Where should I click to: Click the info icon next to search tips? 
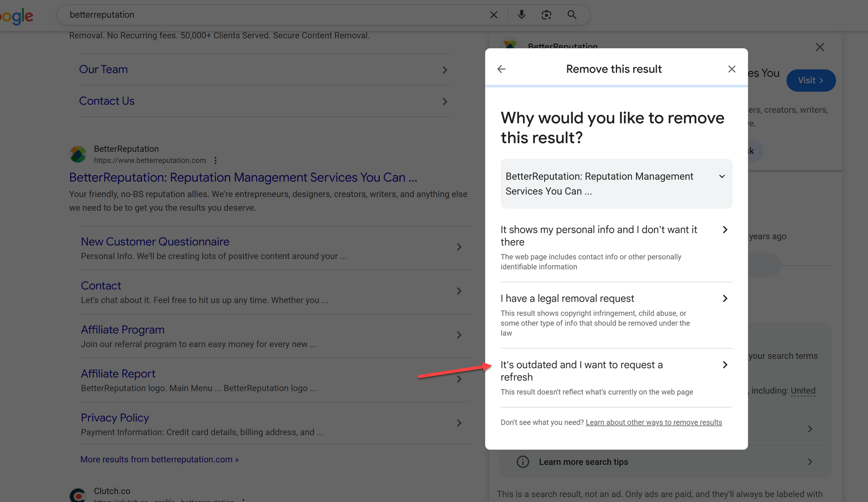523,462
